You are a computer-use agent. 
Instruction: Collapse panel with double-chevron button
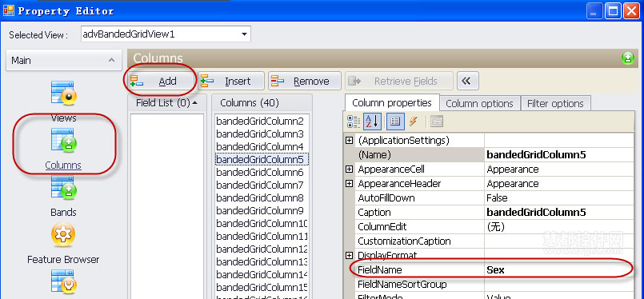click(467, 82)
